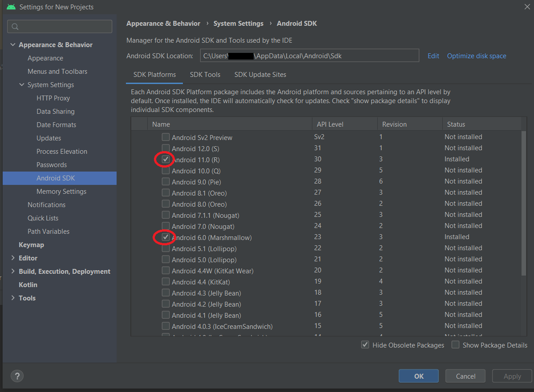Expand the Tools section

click(13, 298)
